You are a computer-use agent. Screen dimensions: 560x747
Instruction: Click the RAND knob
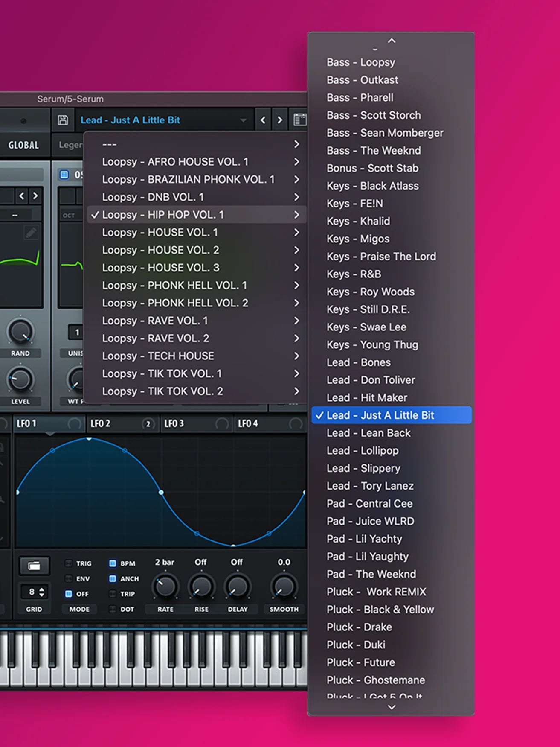[20, 332]
